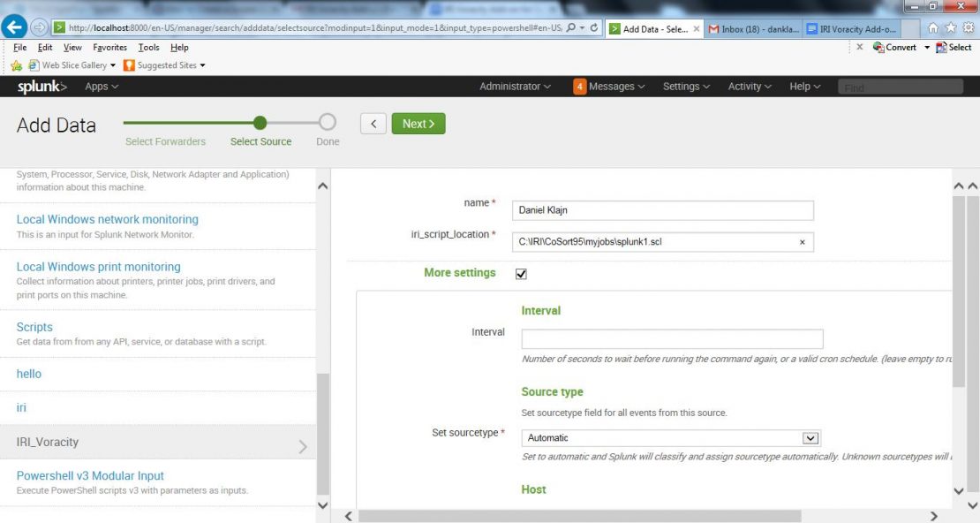Open the browser Help menu
Screen dimensions: 980x523
pyautogui.click(x=179, y=48)
